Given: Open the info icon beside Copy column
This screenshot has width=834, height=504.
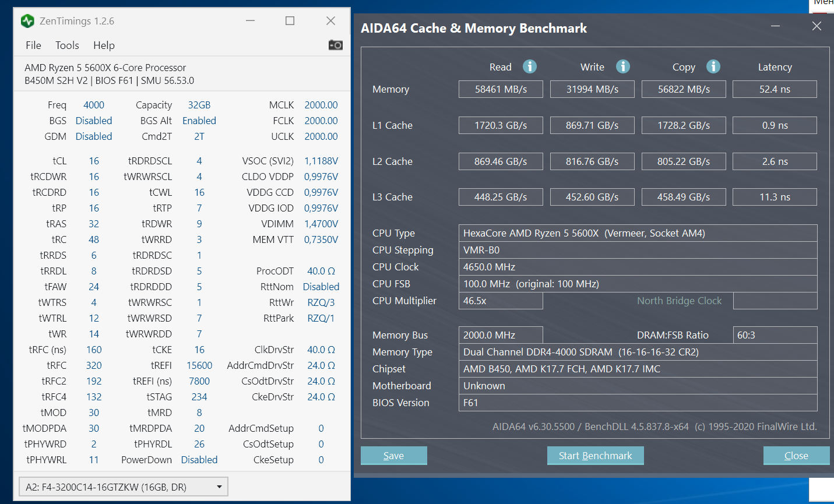Looking at the screenshot, I should (x=713, y=66).
